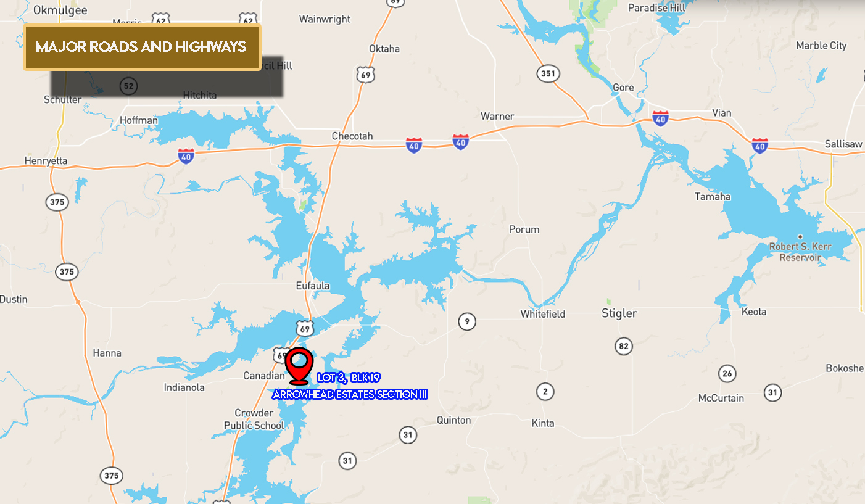
Task: Click the Robert S. Kerr Reservoir label
Action: click(800, 252)
